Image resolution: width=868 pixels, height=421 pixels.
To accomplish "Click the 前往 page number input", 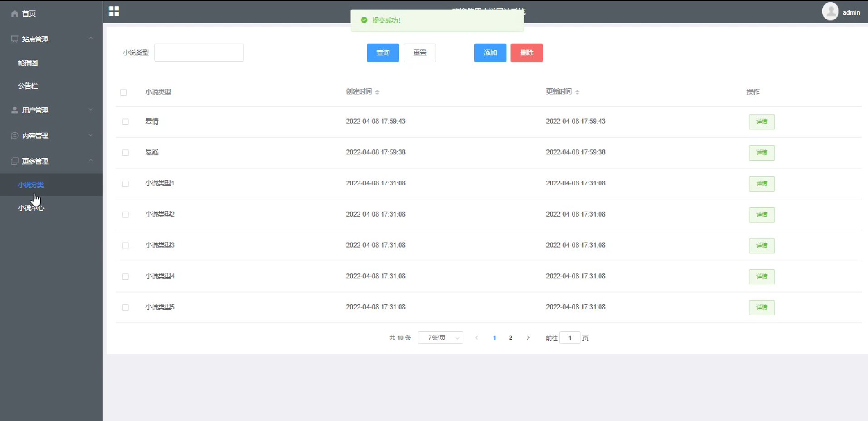I will click(570, 338).
